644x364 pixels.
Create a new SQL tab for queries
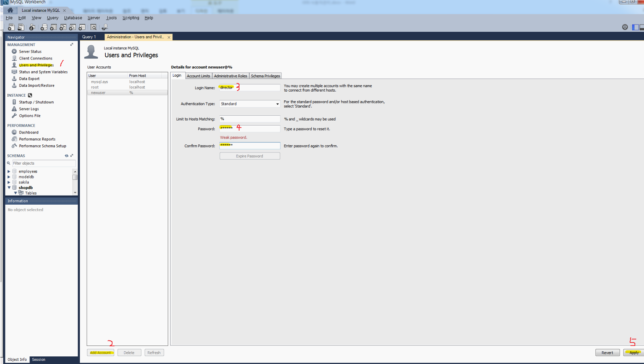(11, 27)
